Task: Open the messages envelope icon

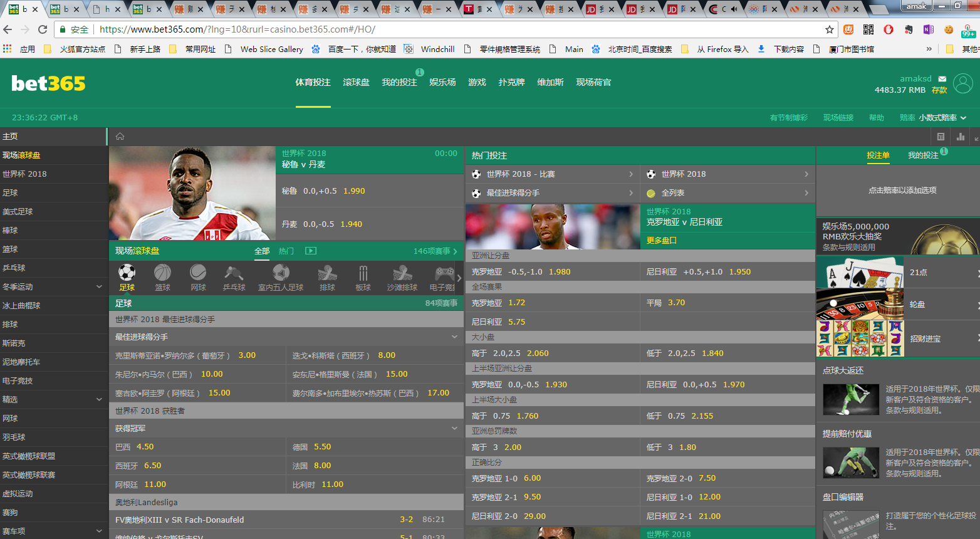Action: point(942,79)
